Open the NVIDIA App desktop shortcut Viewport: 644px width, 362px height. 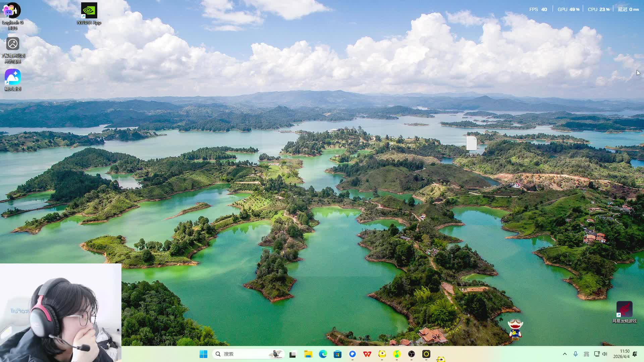click(89, 11)
